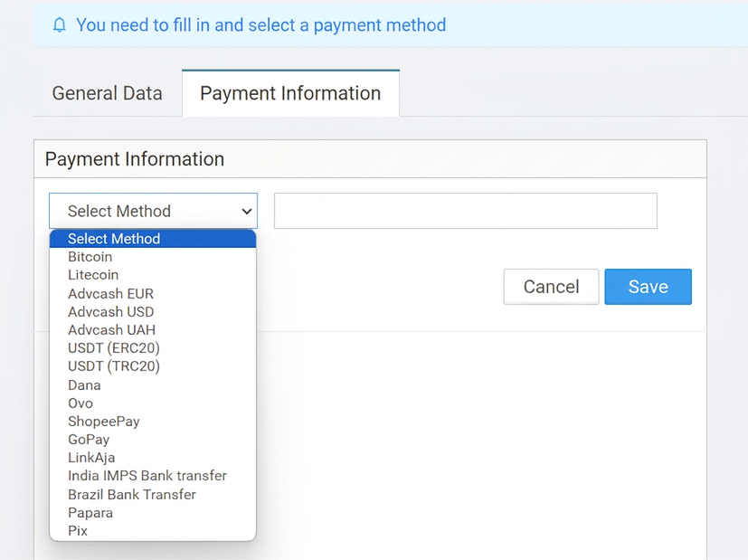Viewport: 748px width, 560px height.
Task: Click the payment method notice text
Action: (x=261, y=24)
